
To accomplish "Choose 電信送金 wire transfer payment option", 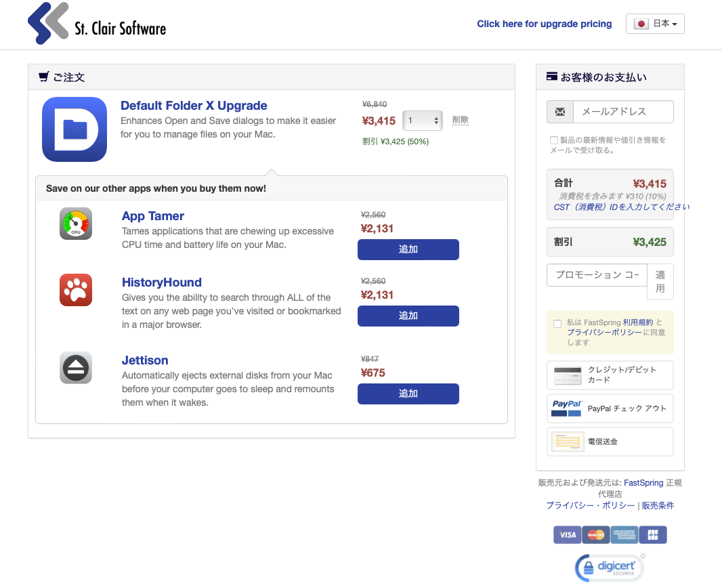I will 610,442.
